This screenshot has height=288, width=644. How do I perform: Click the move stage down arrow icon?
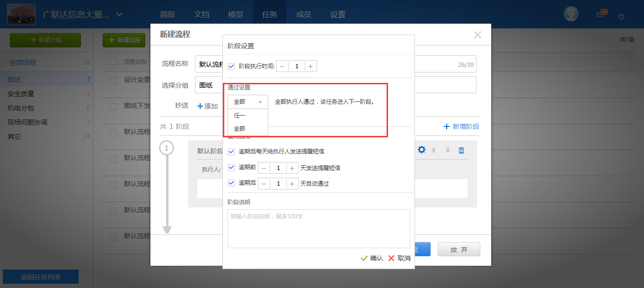pyautogui.click(x=447, y=150)
